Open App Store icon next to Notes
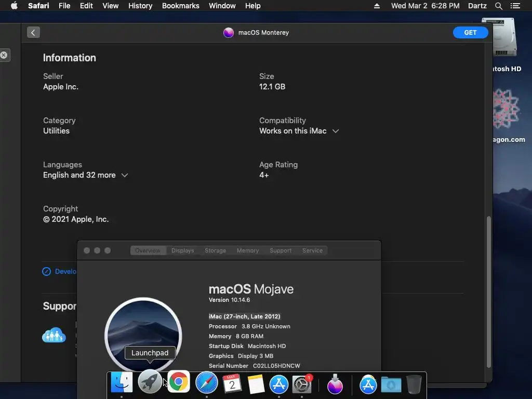This screenshot has width=532, height=399. click(x=279, y=384)
